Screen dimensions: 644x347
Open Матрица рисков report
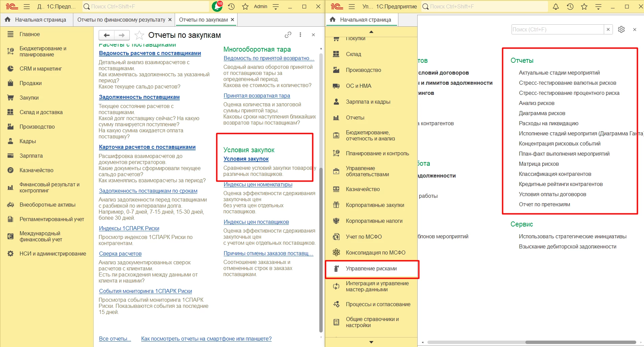(x=539, y=164)
